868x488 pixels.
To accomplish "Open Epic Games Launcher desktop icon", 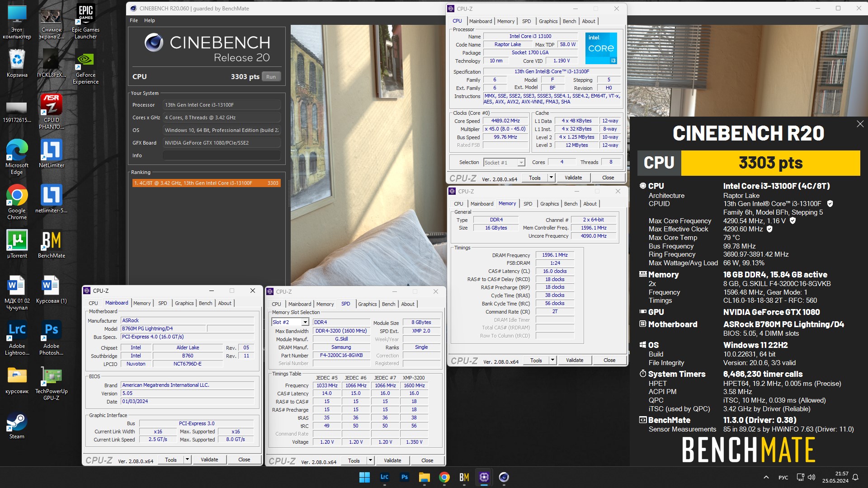I will pos(85,22).
